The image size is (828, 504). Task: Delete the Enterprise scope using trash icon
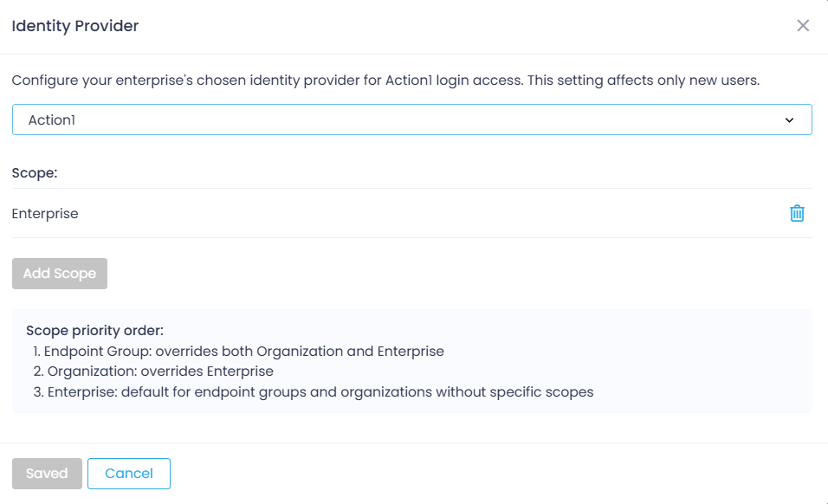point(799,212)
